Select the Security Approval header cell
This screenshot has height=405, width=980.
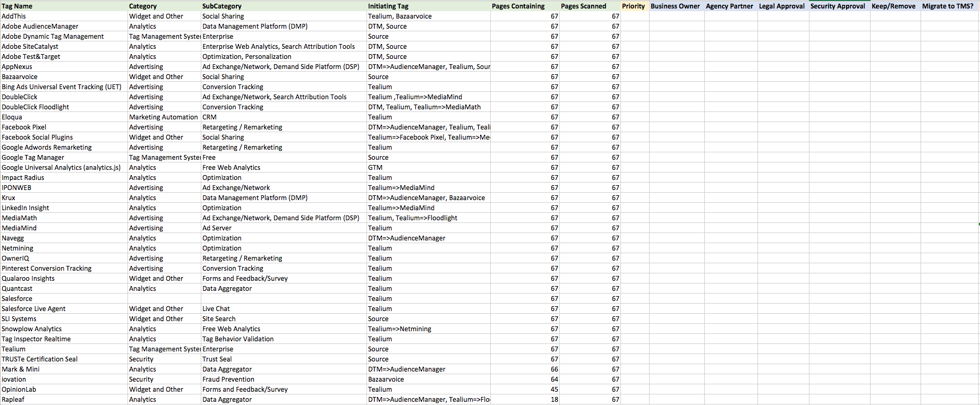839,6
